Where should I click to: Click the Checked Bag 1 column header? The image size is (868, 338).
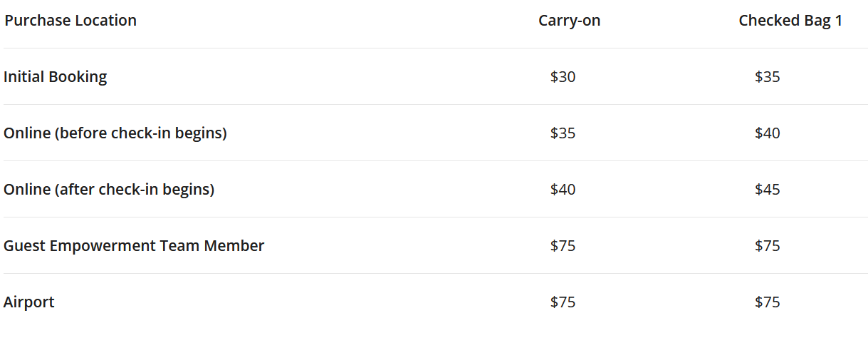tap(790, 21)
